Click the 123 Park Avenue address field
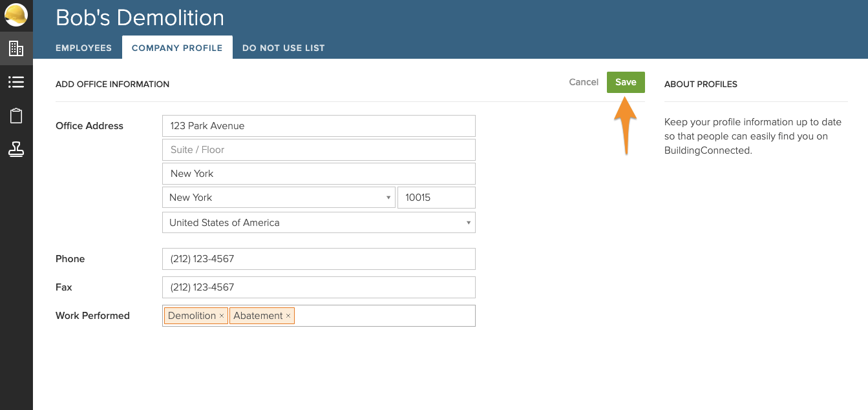The width and height of the screenshot is (868, 410). tap(319, 126)
